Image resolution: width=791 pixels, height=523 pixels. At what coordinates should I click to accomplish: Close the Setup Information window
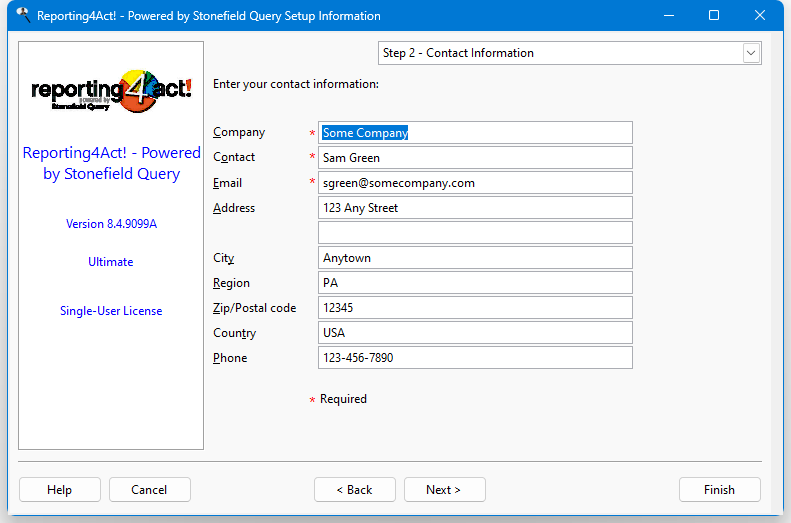click(760, 16)
